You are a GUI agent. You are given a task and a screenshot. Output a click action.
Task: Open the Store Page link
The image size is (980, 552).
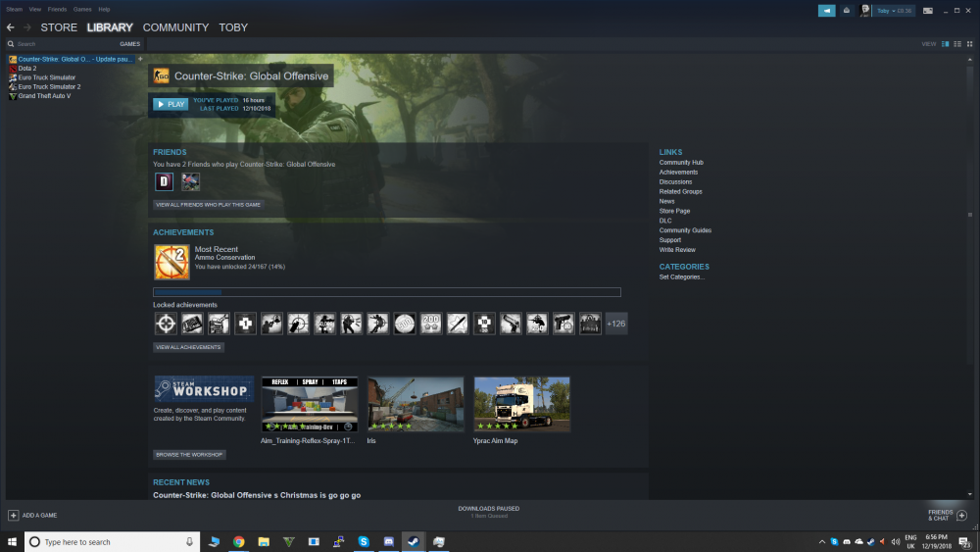(674, 211)
